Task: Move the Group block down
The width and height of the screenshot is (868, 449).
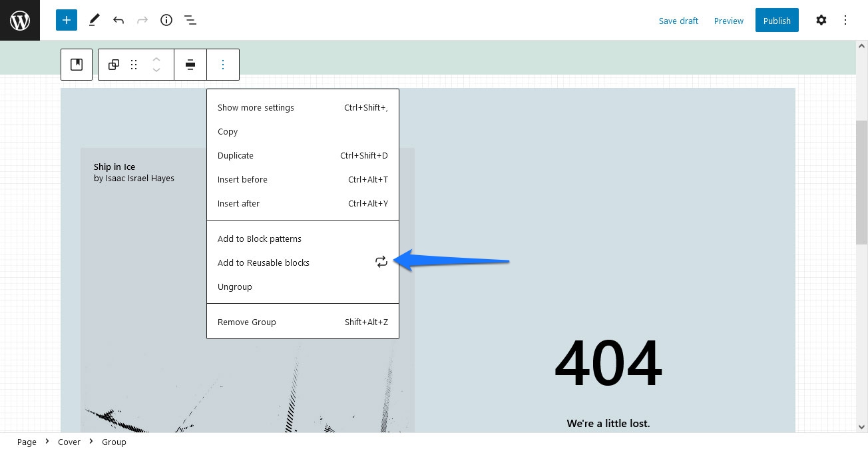Action: 156,70
